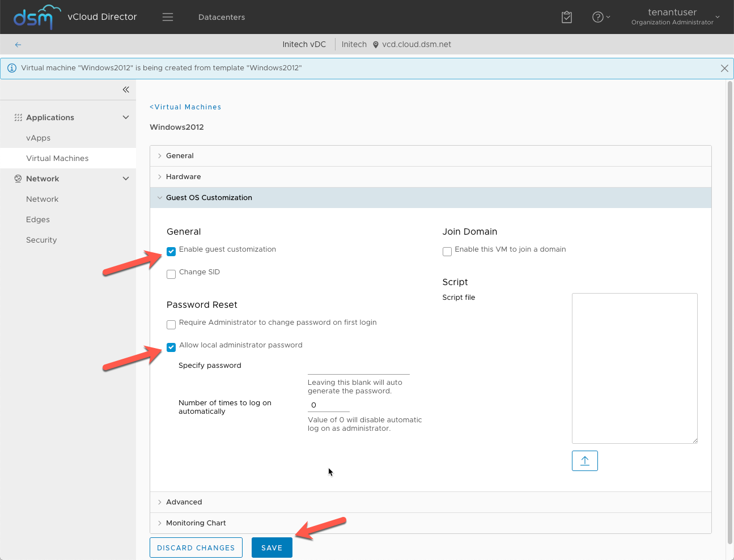Toggle Allow local administrator password checkbox
This screenshot has height=560, width=734.
click(171, 347)
